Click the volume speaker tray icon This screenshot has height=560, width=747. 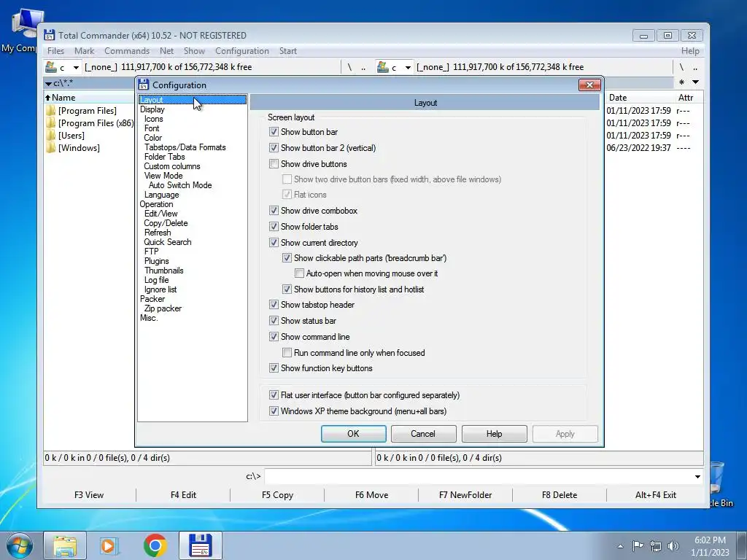tap(673, 546)
